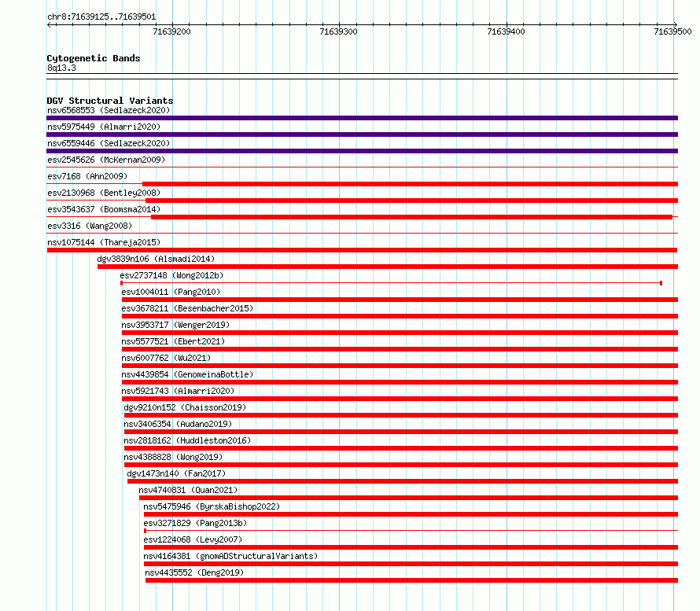Click the 71639300 ruler position label
Image resolution: width=700 pixels, height=611 pixels.
click(338, 31)
